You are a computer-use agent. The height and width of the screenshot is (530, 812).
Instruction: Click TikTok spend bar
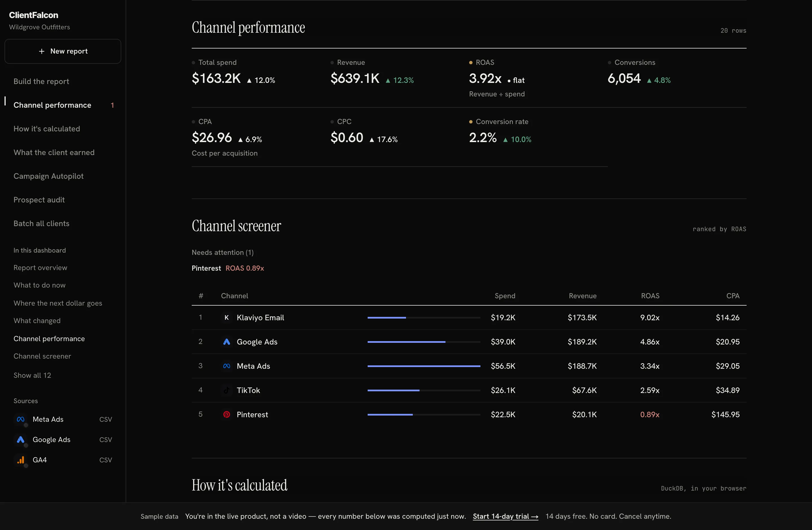coord(424,390)
